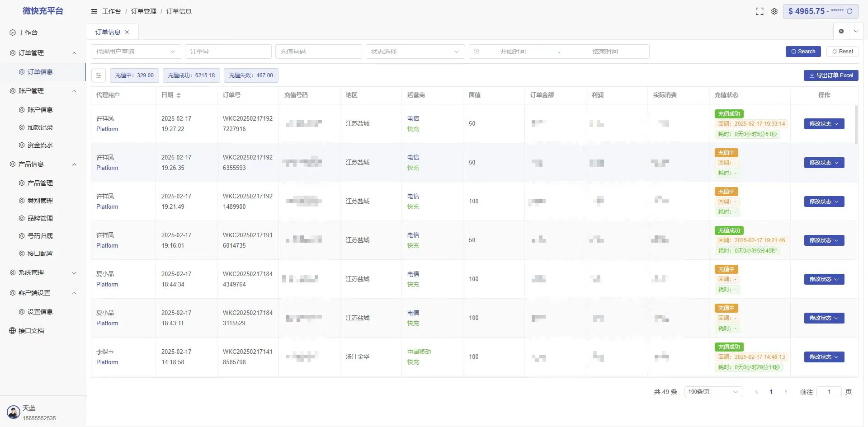Open 修改状态 for order ending 1489900
Image resolution: width=868 pixels, height=427 pixels.
pyautogui.click(x=824, y=202)
